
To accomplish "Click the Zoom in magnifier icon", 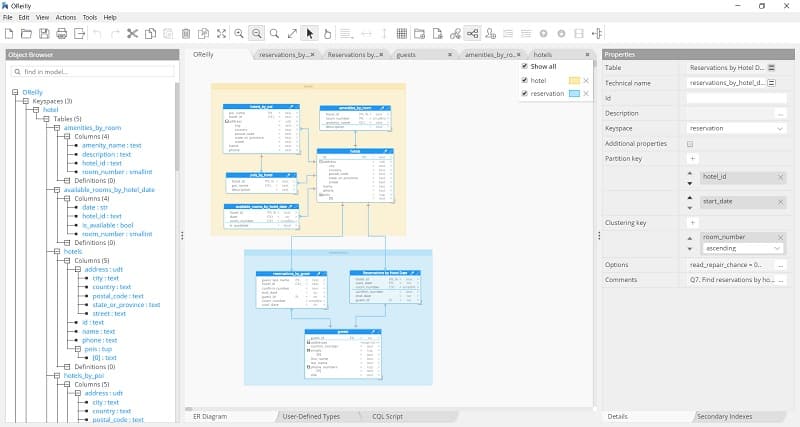I will [x=239, y=34].
